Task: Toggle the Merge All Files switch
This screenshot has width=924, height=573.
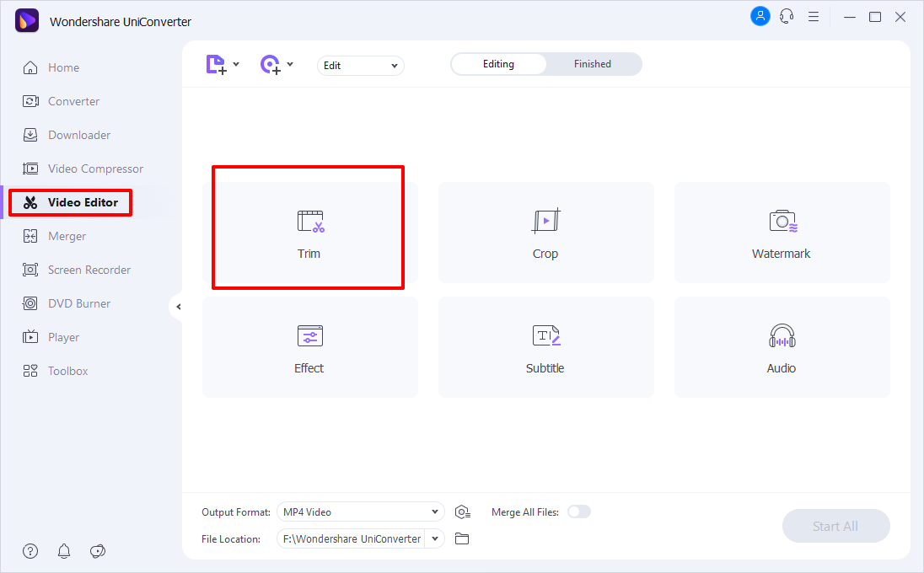Action: [x=578, y=511]
